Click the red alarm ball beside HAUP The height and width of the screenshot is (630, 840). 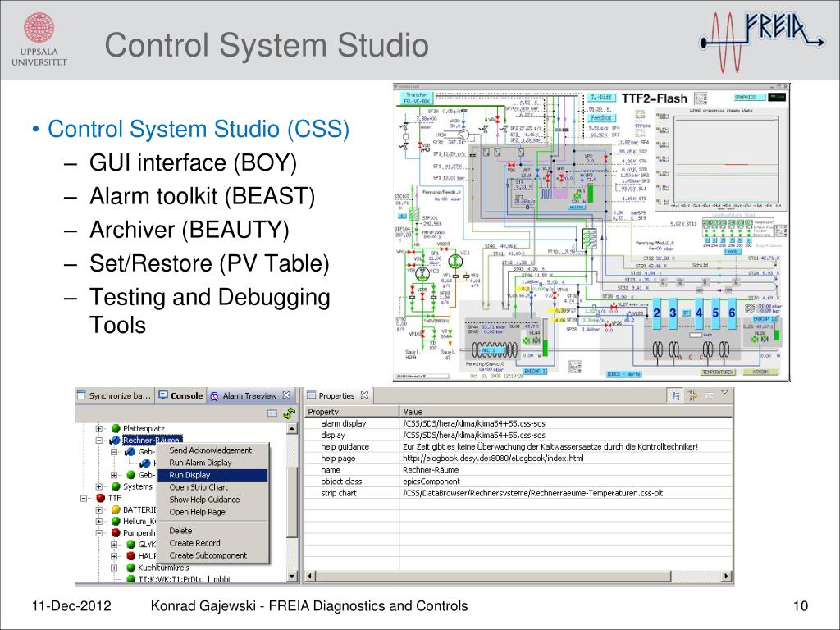tap(130, 556)
